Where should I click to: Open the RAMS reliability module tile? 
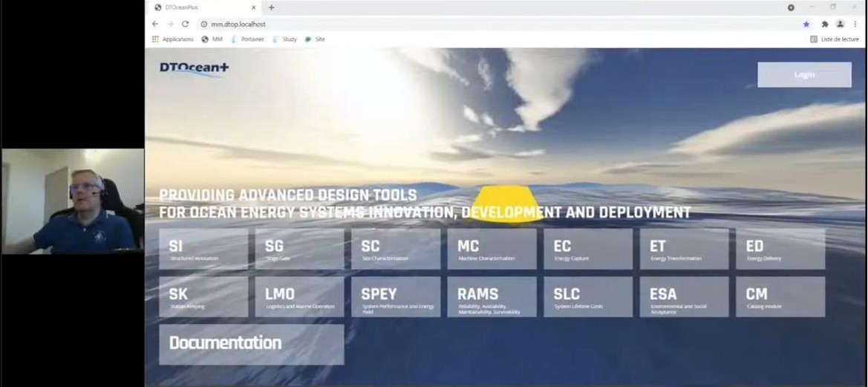click(492, 297)
